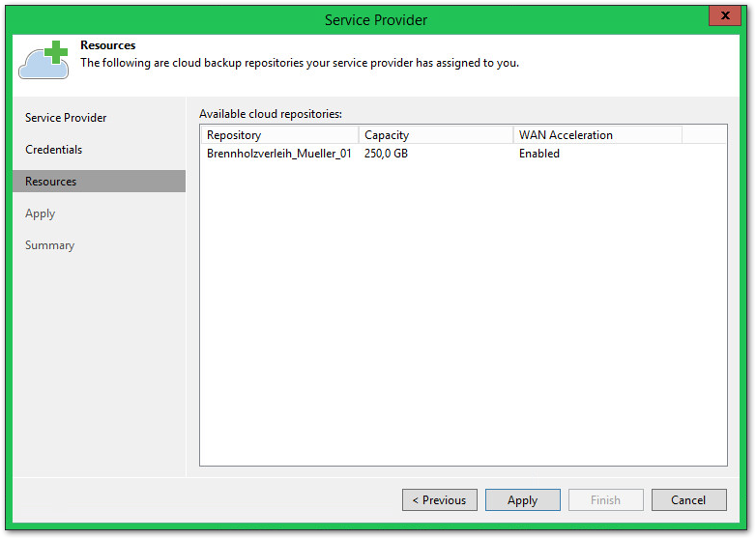Select the Resources step in sidebar
756x539 pixels.
50,182
